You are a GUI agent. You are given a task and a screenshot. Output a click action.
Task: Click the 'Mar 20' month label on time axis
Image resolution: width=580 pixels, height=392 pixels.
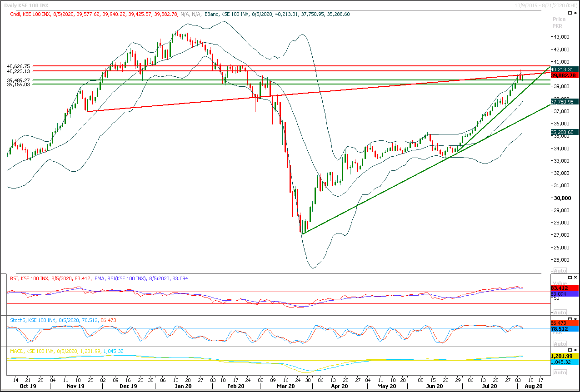click(x=286, y=386)
